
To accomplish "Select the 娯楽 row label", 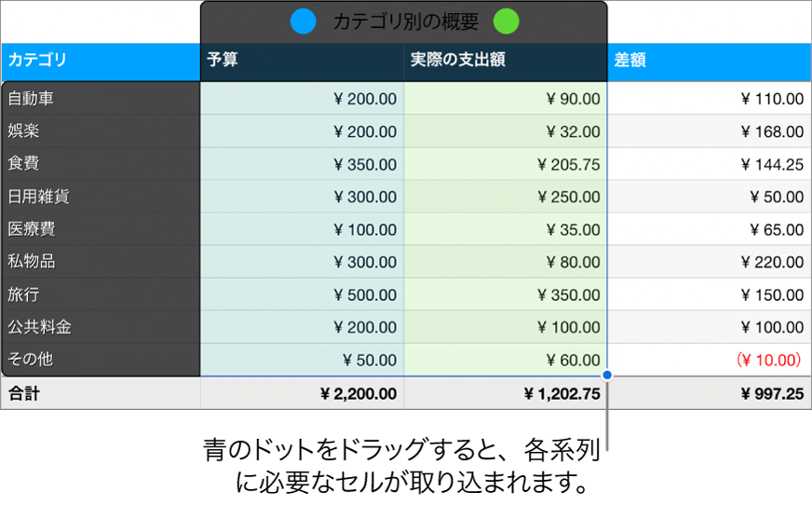I will (x=101, y=130).
